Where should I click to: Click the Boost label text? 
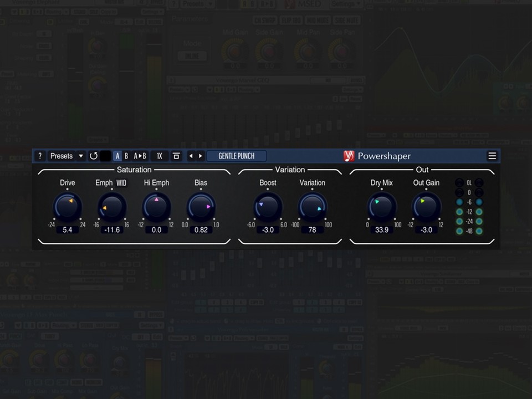268,182
